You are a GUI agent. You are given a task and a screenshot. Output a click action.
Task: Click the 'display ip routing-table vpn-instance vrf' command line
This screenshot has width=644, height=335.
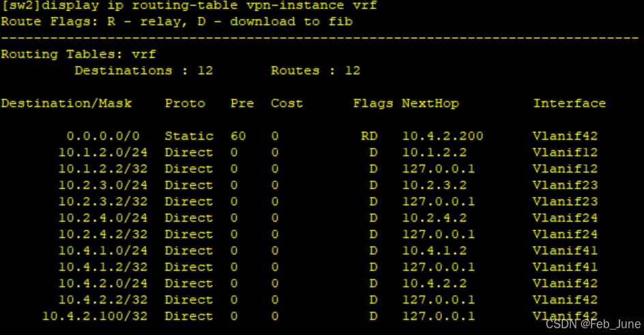click(189, 5)
